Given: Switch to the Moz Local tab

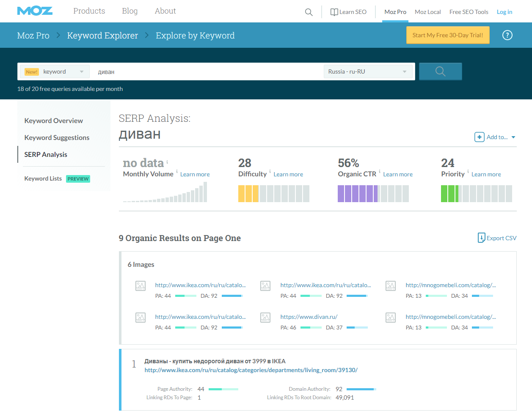Looking at the screenshot, I should click(427, 12).
